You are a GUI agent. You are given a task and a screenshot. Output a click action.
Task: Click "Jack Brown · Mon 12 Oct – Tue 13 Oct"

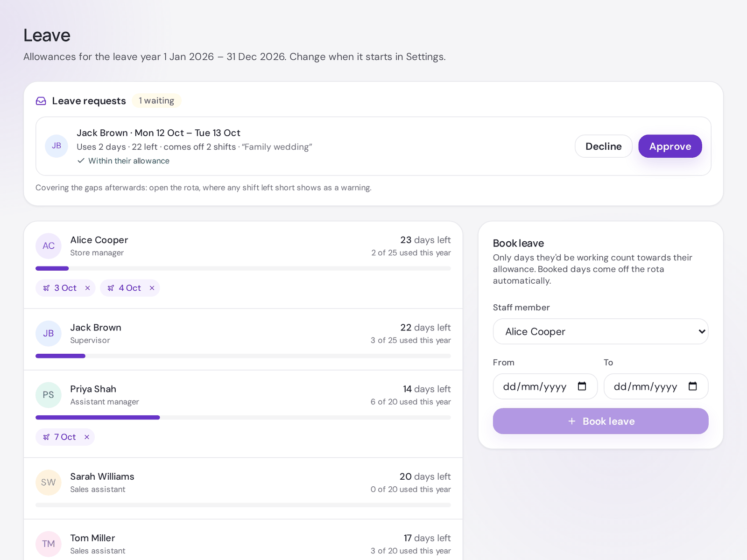(x=159, y=133)
